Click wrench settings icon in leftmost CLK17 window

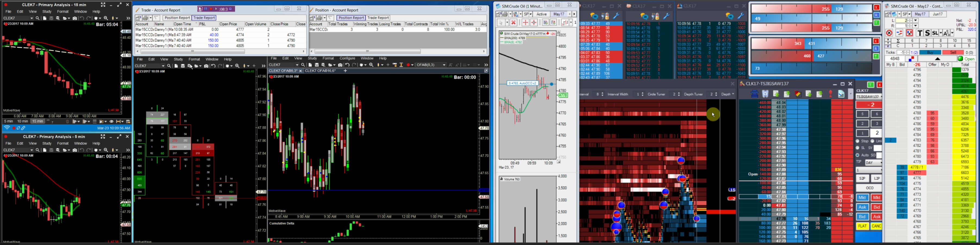coord(616,16)
